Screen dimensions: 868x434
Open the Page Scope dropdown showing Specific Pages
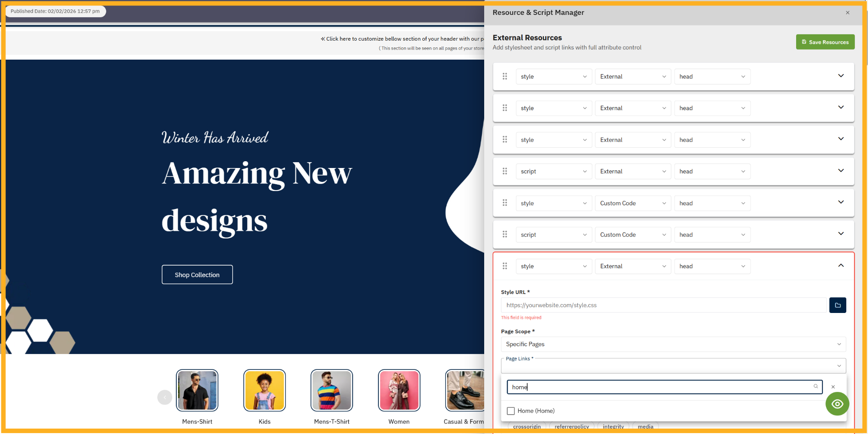pyautogui.click(x=673, y=344)
